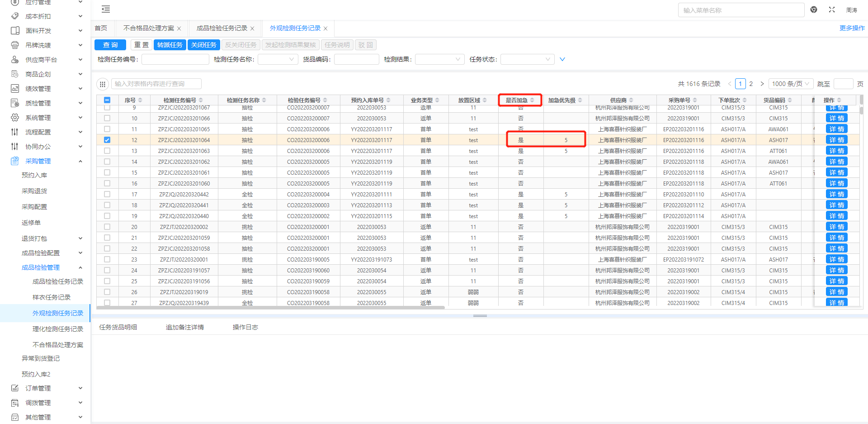Click the 转派任务 button
Viewport: 868px width, 424px height.
(170, 45)
